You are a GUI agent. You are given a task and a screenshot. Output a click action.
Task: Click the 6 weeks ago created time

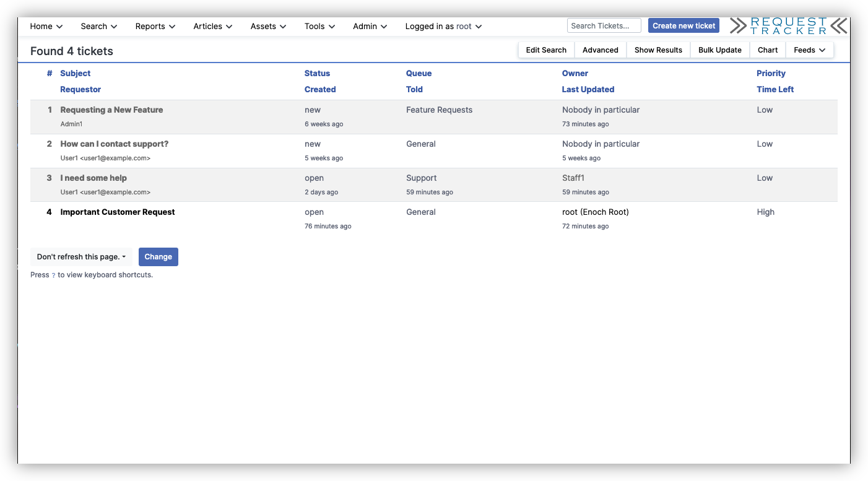coord(324,124)
